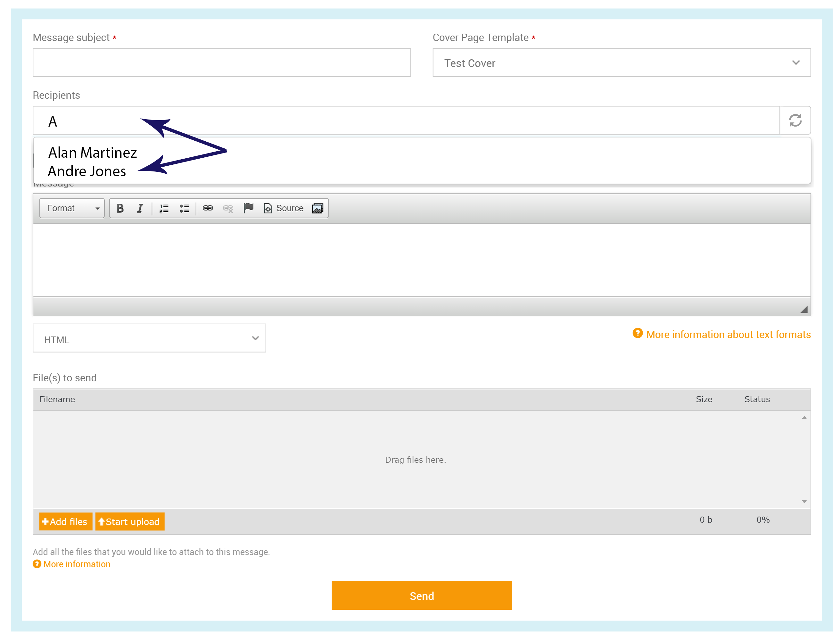Select Alan Martinez from suggestions

click(x=92, y=153)
